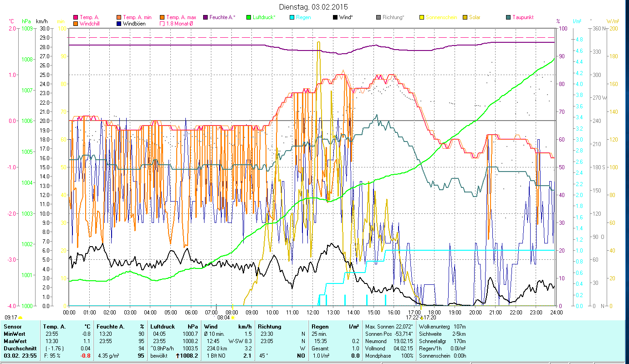Select the 'Ø 10 min.' wind label

215,334
